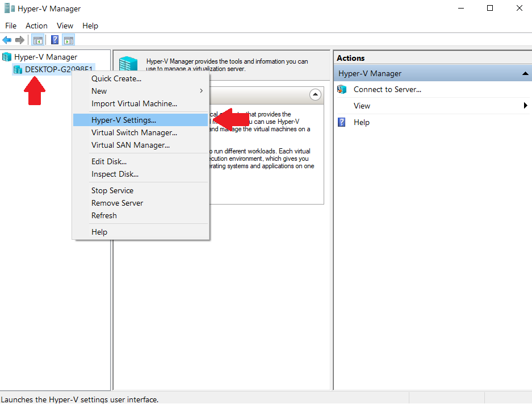Open the Help menu in menu bar
Screen dimensions: 532x404
click(90, 26)
